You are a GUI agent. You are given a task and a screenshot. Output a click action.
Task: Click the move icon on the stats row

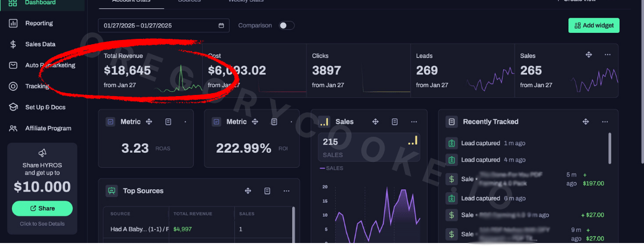[x=588, y=55]
